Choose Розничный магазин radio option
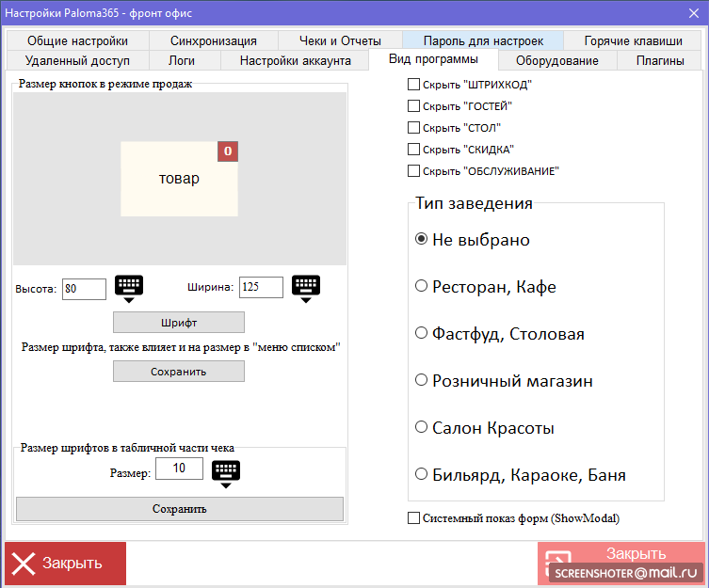The height and width of the screenshot is (588, 709). [422, 381]
